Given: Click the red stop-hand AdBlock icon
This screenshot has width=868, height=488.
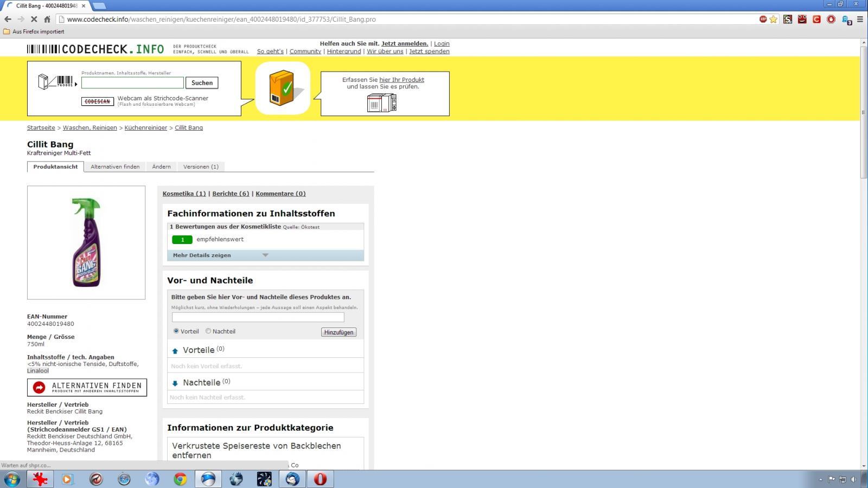Looking at the screenshot, I should tap(831, 19).
